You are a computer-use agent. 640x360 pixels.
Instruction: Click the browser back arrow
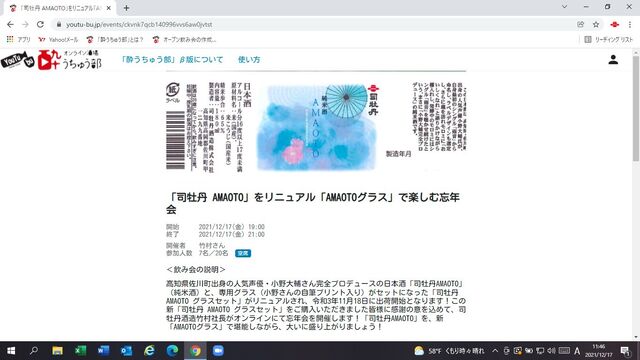coord(10,24)
